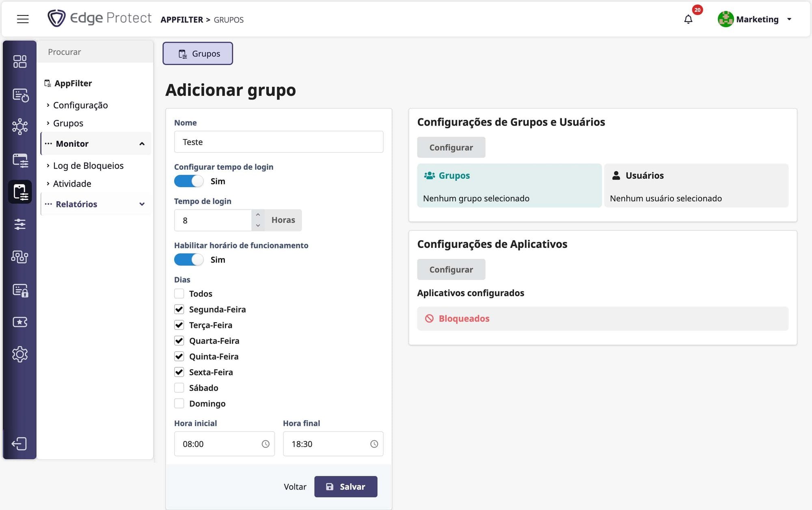Click the logout icon in sidebar
The height and width of the screenshot is (510, 812).
point(19,443)
